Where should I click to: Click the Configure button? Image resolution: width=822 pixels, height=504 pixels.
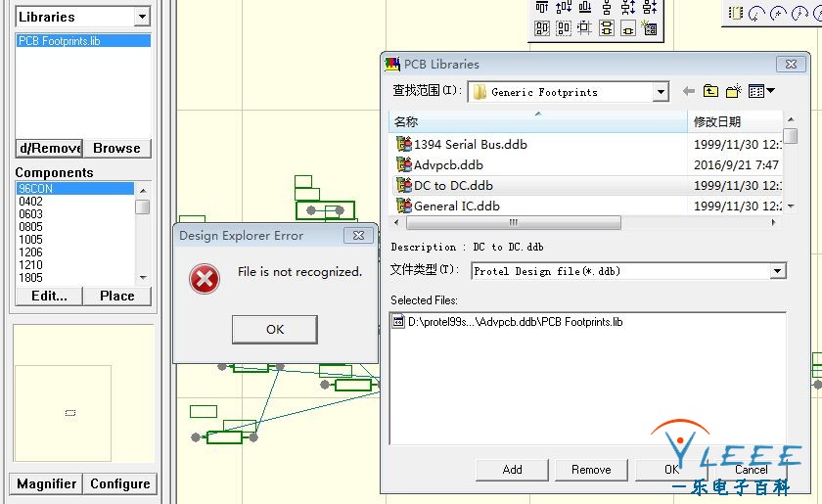pyautogui.click(x=120, y=483)
